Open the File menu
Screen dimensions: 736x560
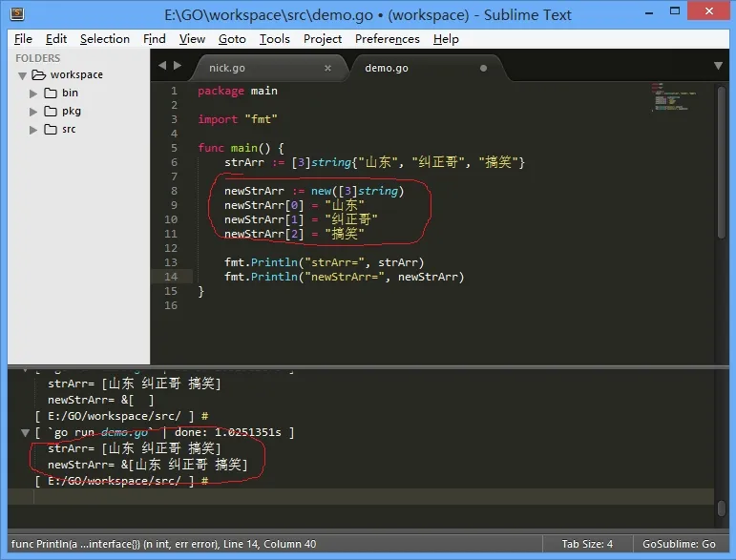click(24, 39)
